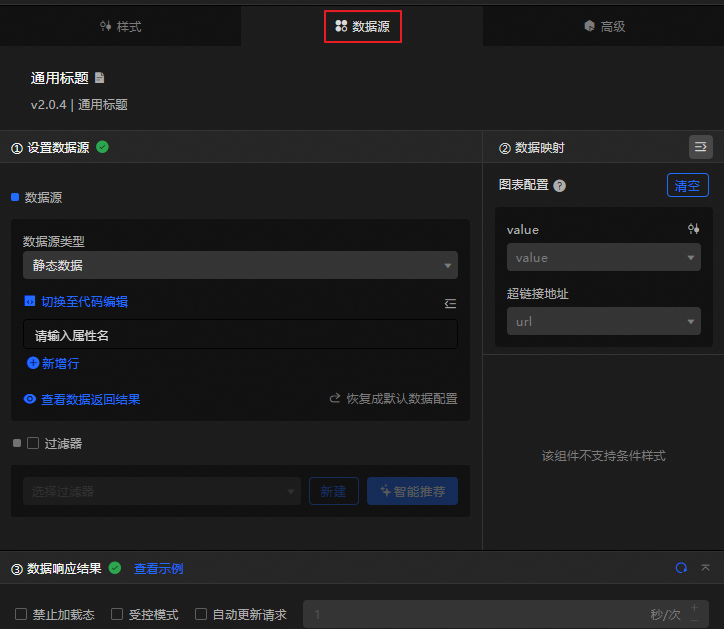Viewport: 724px width, 629px height.
Task: Click the help icon beside 图表配置
Action: click(x=559, y=186)
